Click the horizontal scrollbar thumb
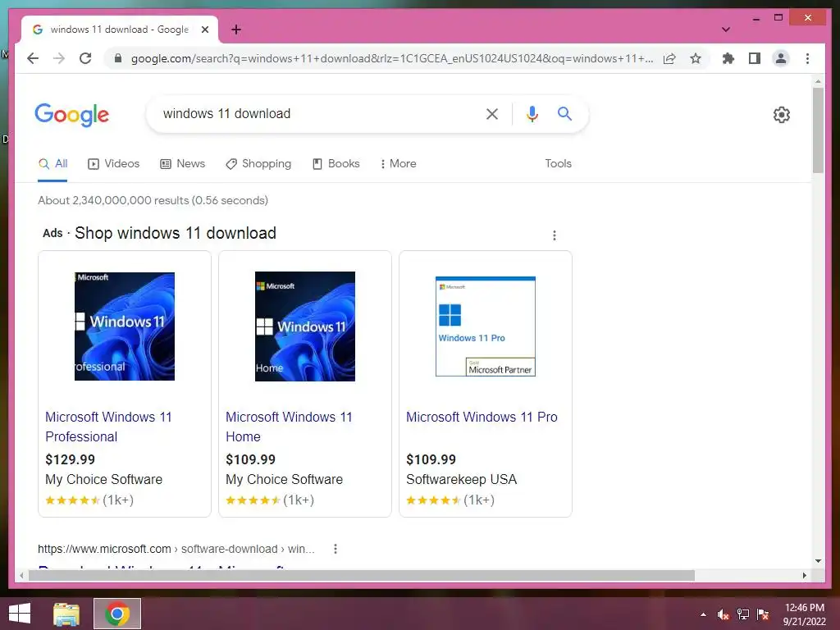The height and width of the screenshot is (630, 840). click(362, 575)
